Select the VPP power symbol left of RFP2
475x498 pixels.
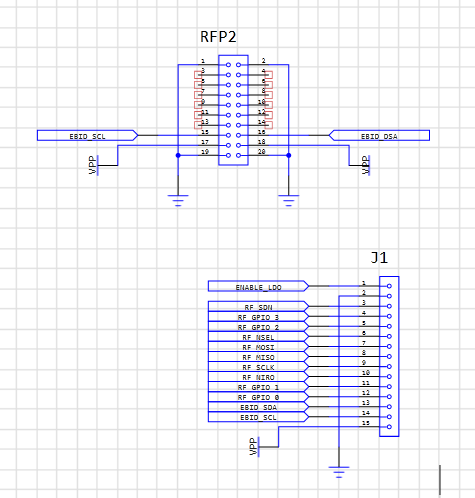94,165
